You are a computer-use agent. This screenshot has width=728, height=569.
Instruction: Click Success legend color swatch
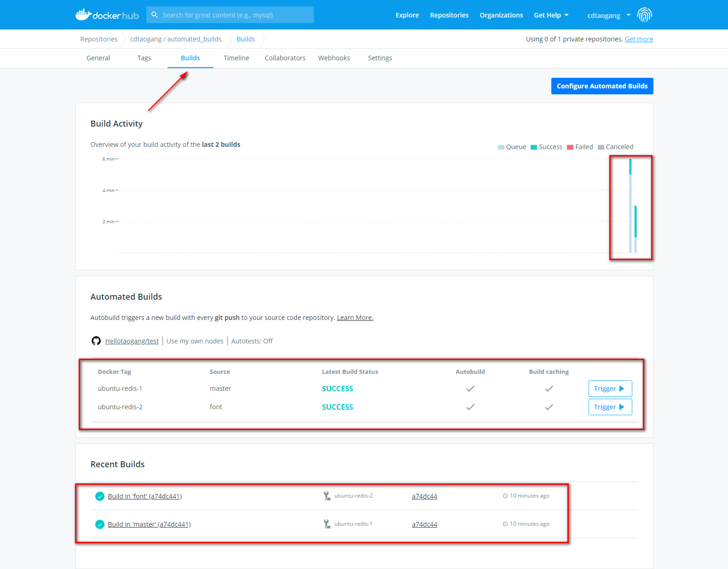534,147
